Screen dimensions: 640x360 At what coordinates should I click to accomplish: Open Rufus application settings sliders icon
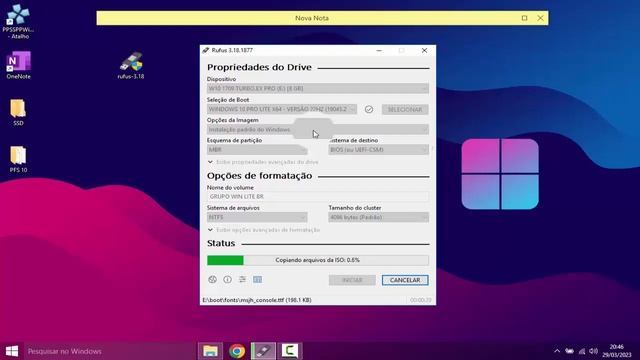point(242,280)
